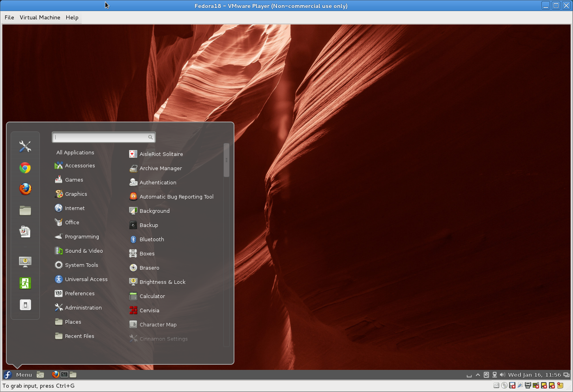Click the application list scrollbar thumb
This screenshot has height=392, width=573.
click(x=227, y=160)
